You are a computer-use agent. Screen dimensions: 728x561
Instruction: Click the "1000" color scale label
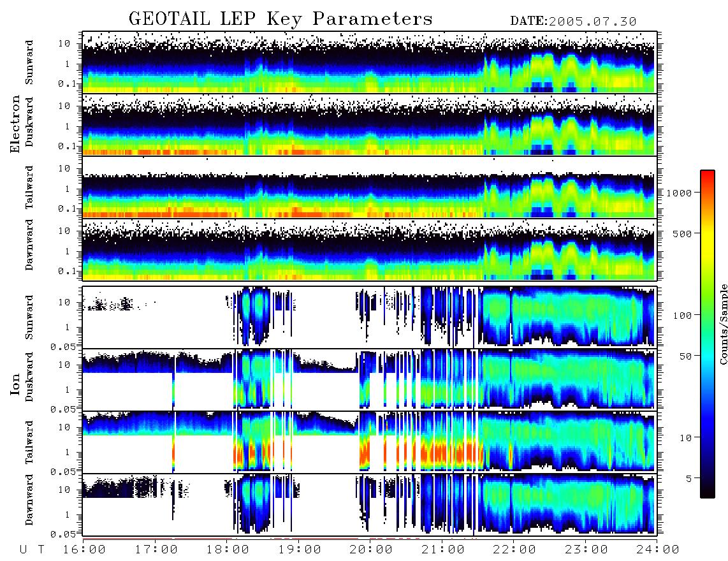[680, 193]
